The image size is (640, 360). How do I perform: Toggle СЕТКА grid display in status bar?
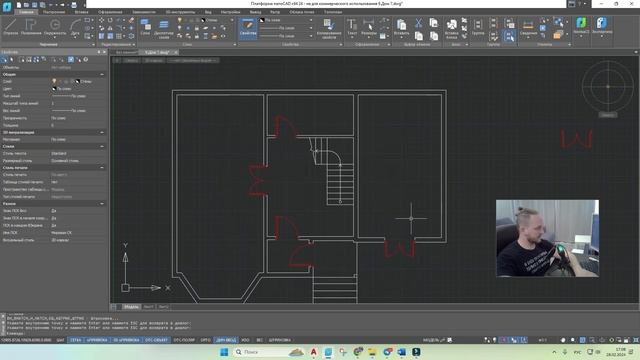pos(76,340)
